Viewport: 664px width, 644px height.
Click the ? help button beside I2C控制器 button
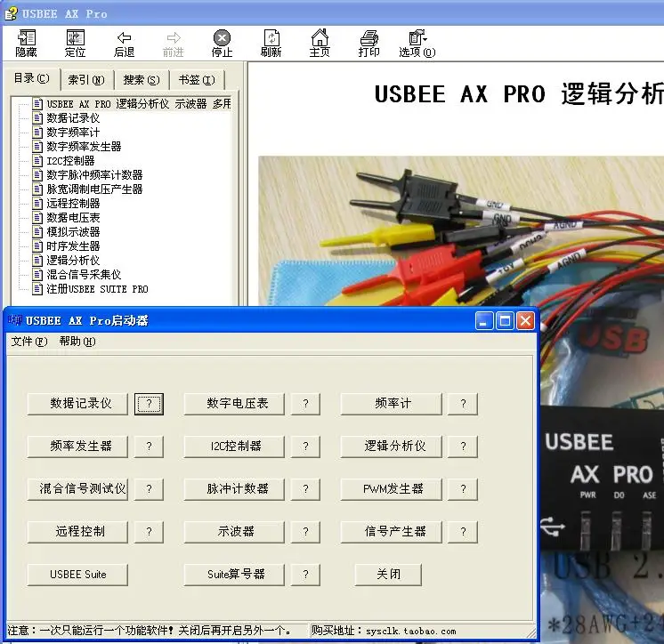[x=306, y=447]
